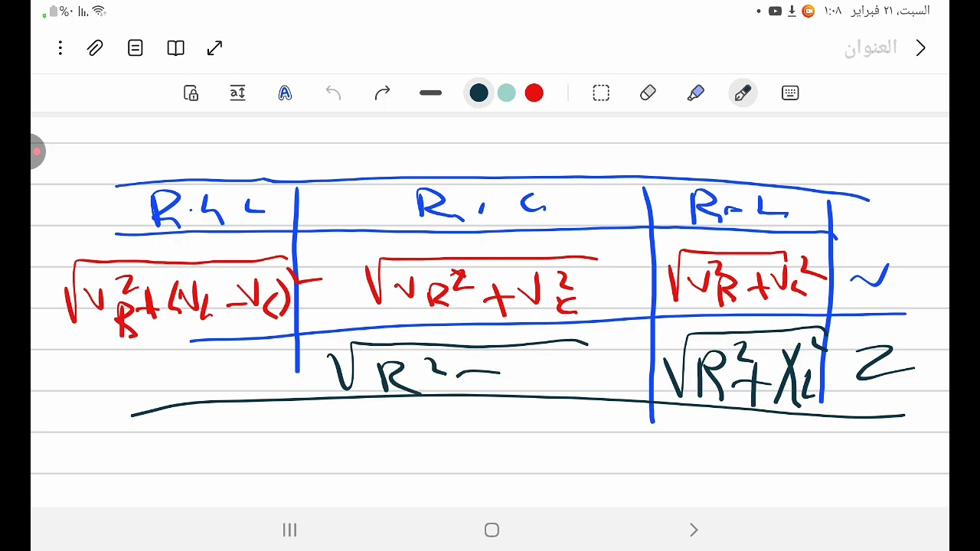980x551 pixels.
Task: Tap the orange screen recorder status icon
Action: [808, 11]
